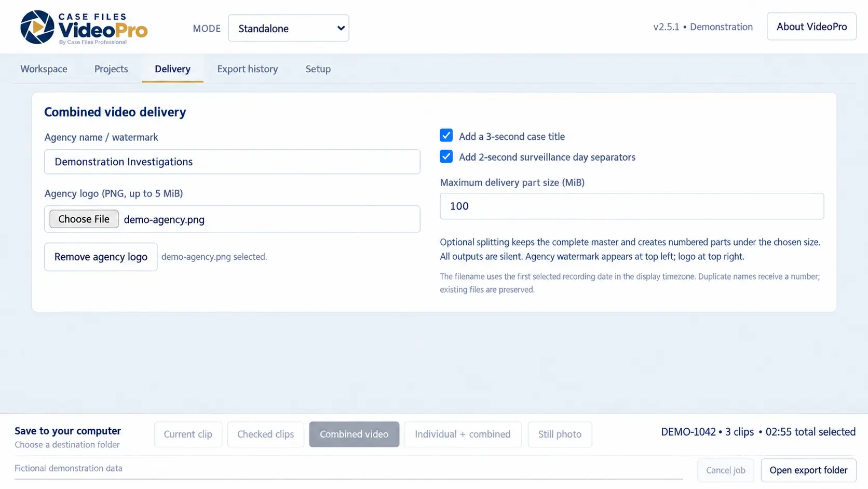Screen dimensions: 868x489
Task: Open the export folder
Action: 808,470
